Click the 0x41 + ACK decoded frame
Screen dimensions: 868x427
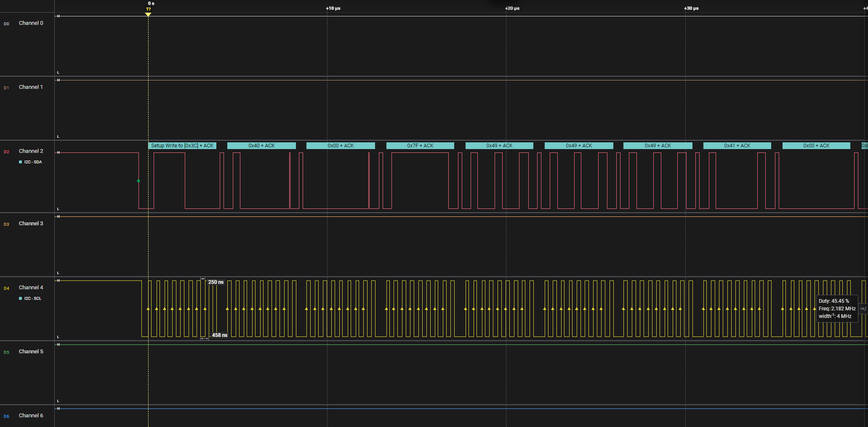tap(737, 146)
